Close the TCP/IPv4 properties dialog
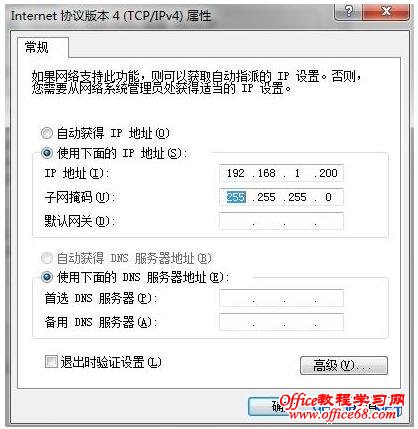This screenshot has height=429, width=418. tap(386, 12)
